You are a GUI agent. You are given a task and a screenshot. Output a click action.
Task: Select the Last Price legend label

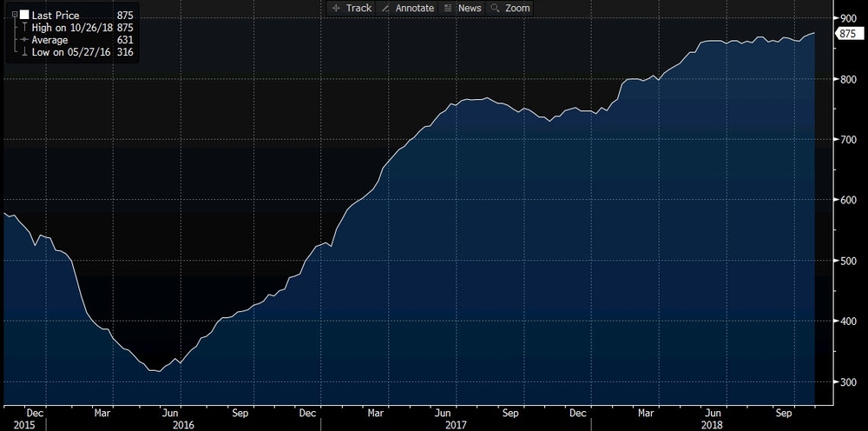tap(56, 16)
